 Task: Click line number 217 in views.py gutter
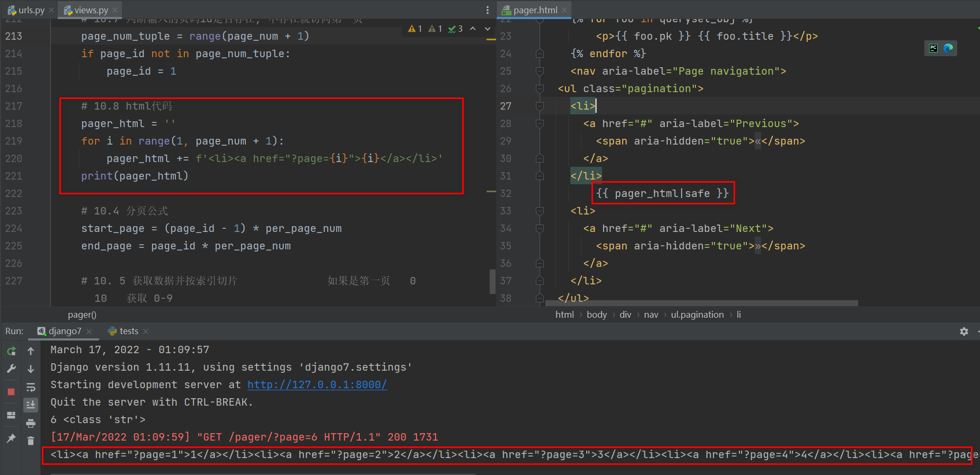(14, 106)
